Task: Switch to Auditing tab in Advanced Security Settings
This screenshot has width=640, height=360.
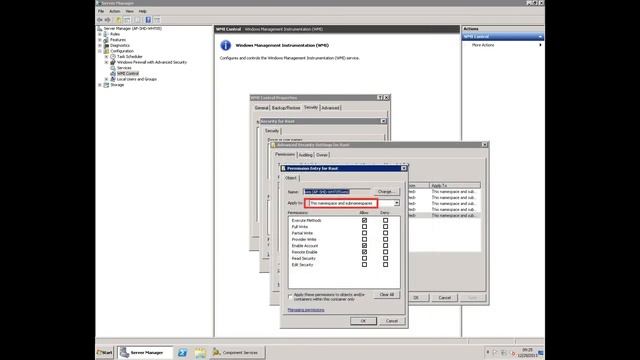Action: point(305,155)
